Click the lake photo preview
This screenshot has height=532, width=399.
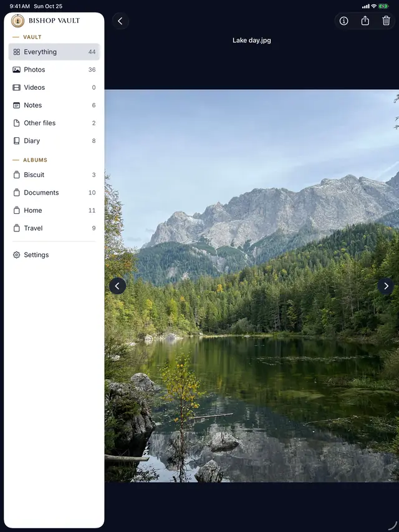coord(252,286)
